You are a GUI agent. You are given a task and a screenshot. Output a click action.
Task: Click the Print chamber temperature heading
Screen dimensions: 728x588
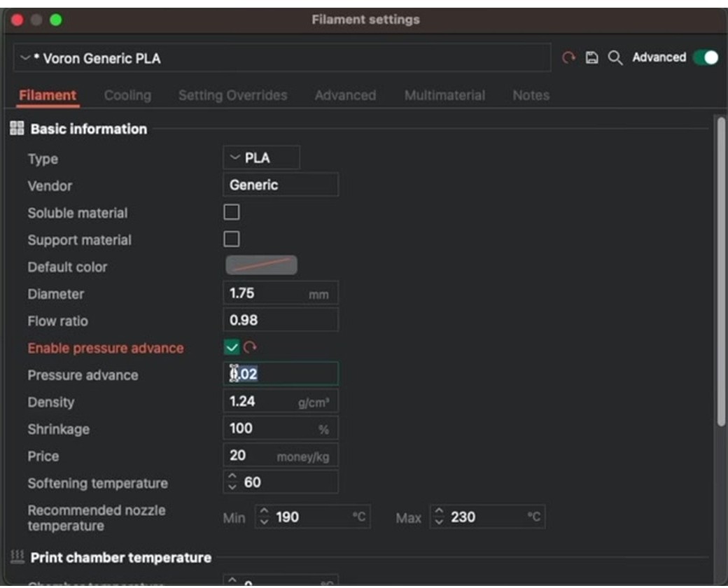120,557
